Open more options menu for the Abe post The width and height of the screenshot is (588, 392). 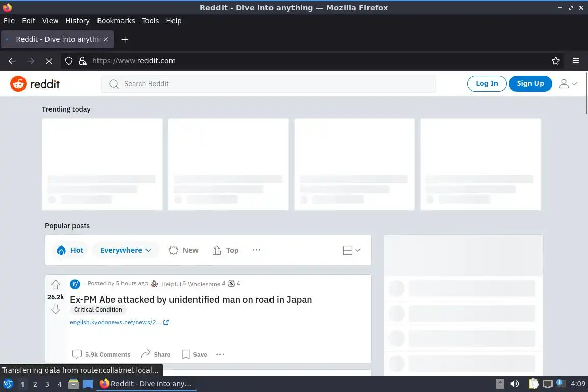220,354
